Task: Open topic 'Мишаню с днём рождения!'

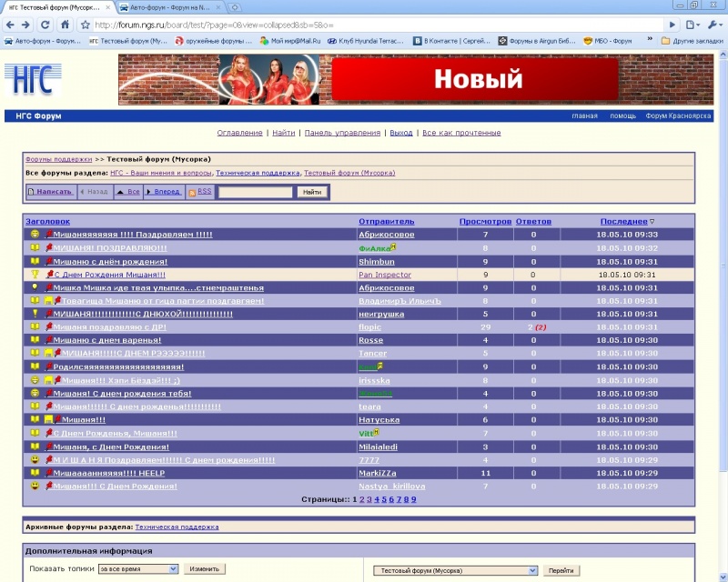Action: click(110, 262)
